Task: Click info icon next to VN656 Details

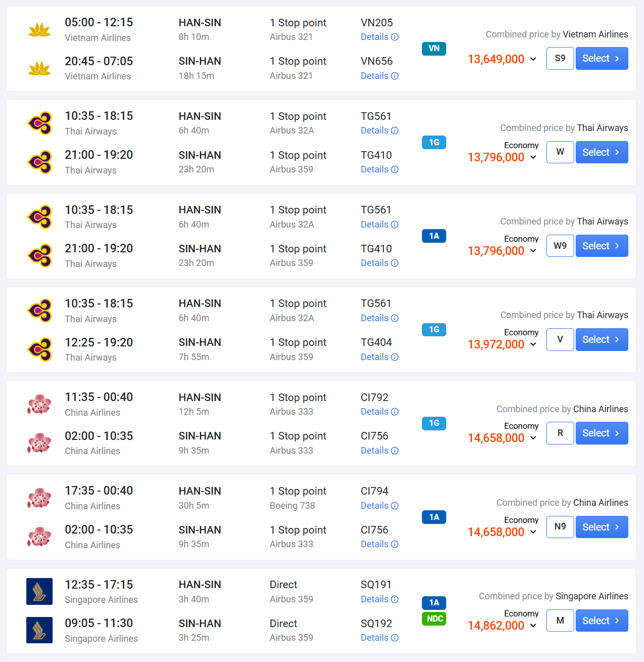Action: [x=395, y=76]
